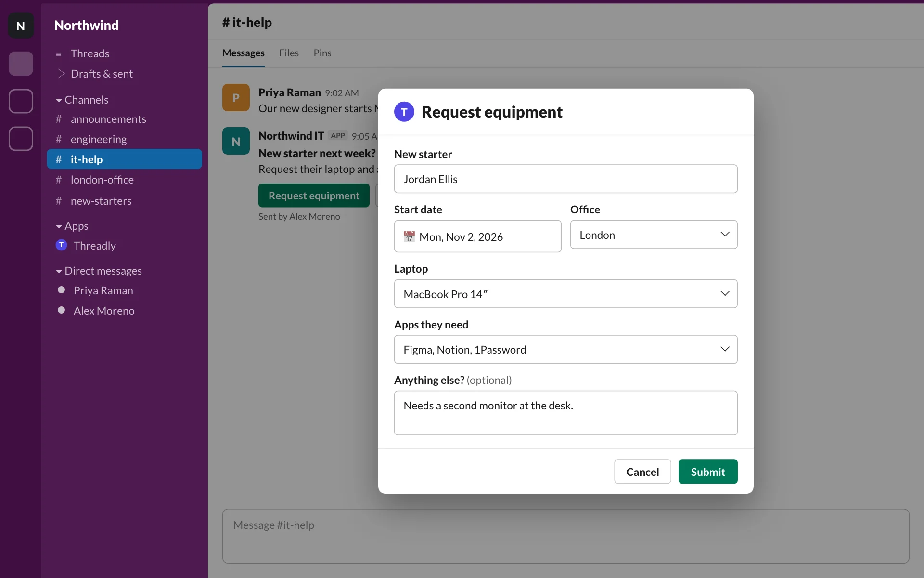
Task: Switch to the Pins tab
Action: tap(322, 53)
